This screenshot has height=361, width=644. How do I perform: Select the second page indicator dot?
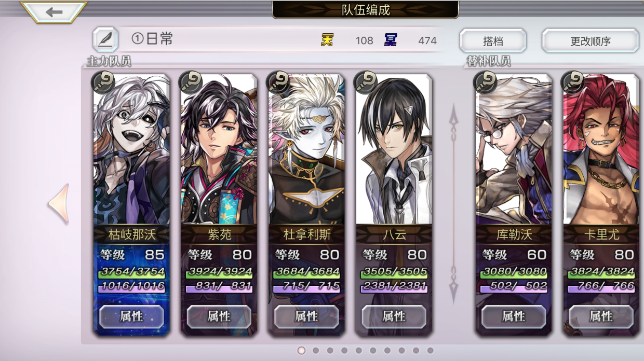tap(316, 351)
